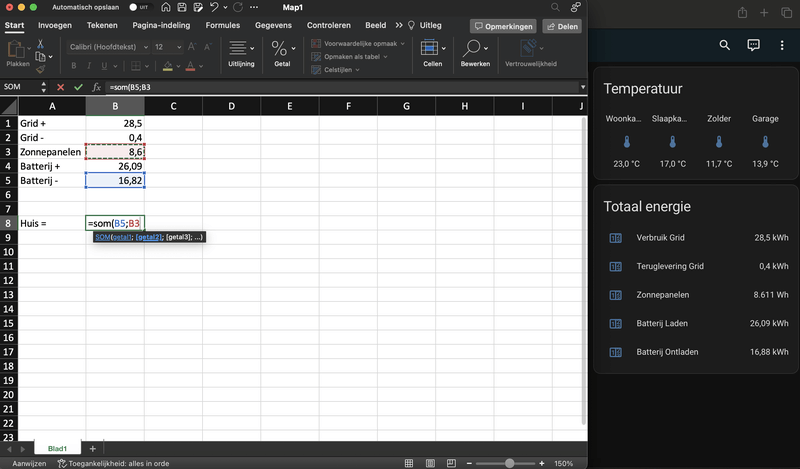Image resolution: width=800 pixels, height=469 pixels.
Task: Open the chat assistant icon in dashboard
Action: coord(753,45)
